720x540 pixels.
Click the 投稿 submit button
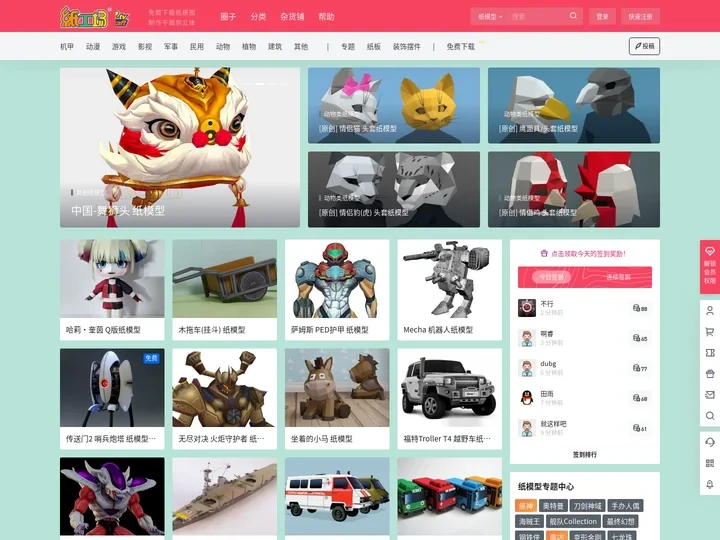[x=644, y=46]
